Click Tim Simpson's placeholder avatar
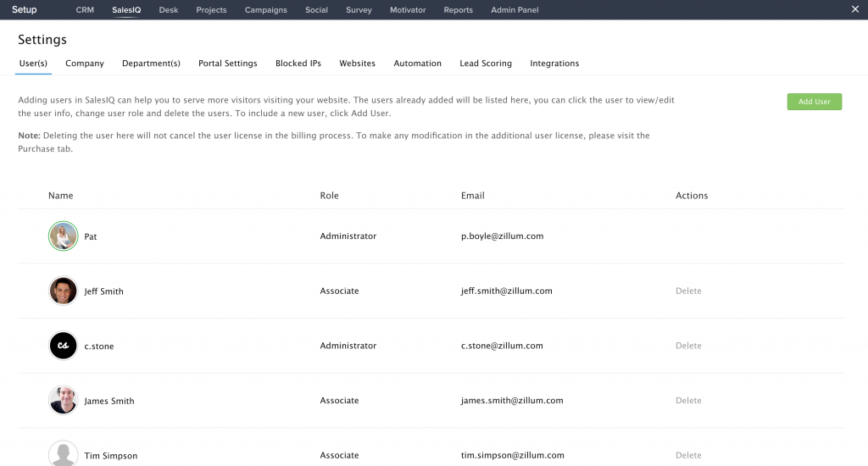This screenshot has height=466, width=868. click(63, 453)
